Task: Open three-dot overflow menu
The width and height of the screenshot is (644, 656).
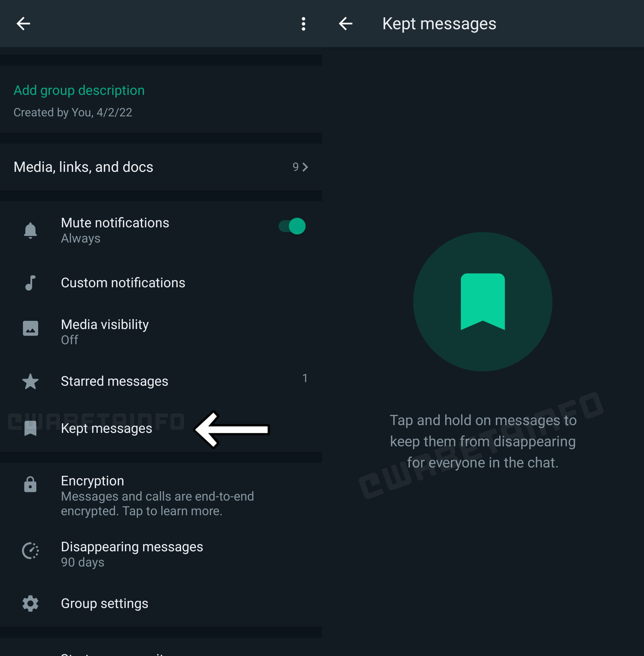Action: pyautogui.click(x=304, y=24)
